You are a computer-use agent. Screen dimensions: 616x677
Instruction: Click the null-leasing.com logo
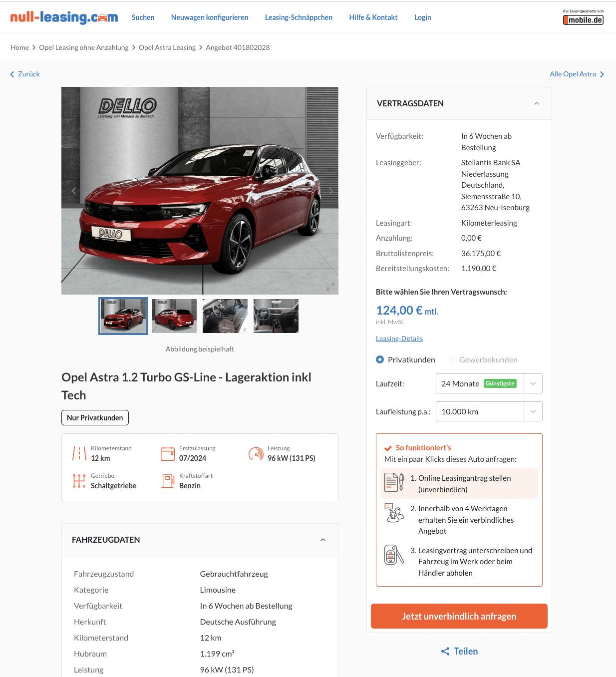(x=64, y=17)
